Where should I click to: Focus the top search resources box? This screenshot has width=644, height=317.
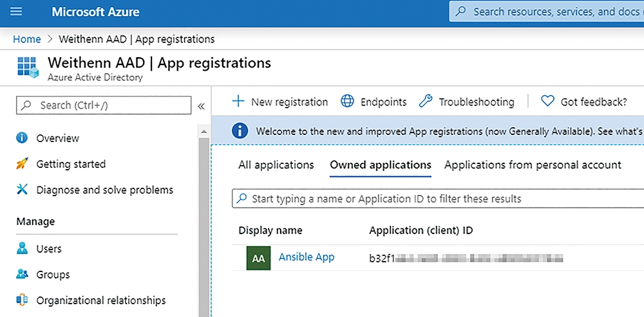click(546, 12)
